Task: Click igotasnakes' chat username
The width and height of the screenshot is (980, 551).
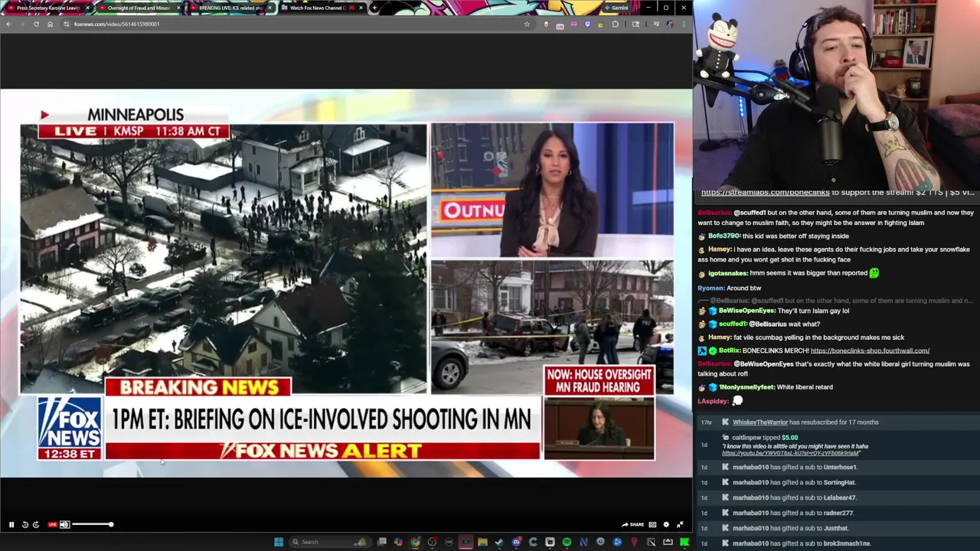Action: [728, 273]
